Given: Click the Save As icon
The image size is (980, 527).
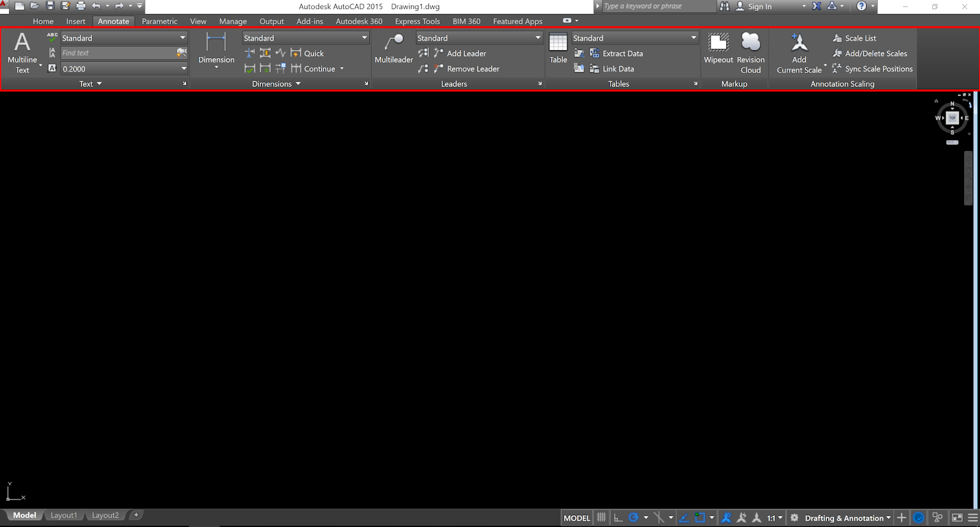Looking at the screenshot, I should pyautogui.click(x=66, y=6).
